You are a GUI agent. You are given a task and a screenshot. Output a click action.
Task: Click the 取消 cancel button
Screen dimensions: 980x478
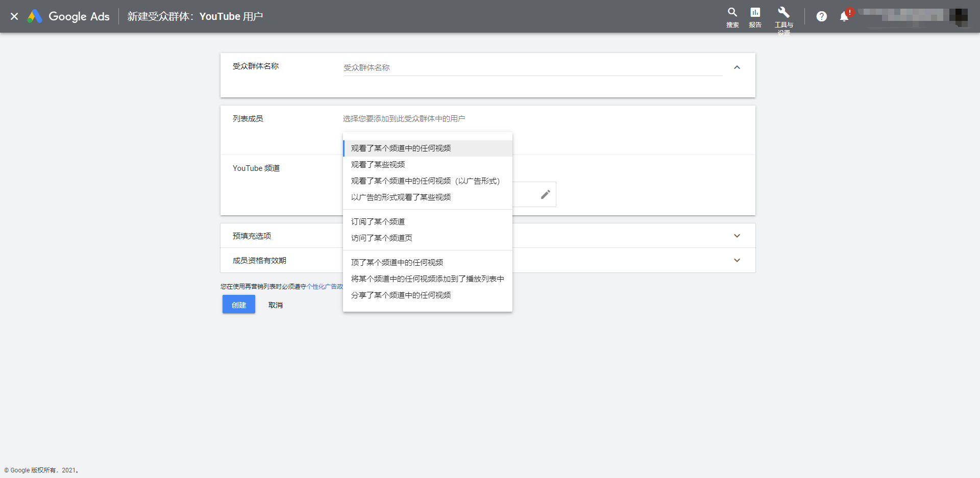(276, 305)
